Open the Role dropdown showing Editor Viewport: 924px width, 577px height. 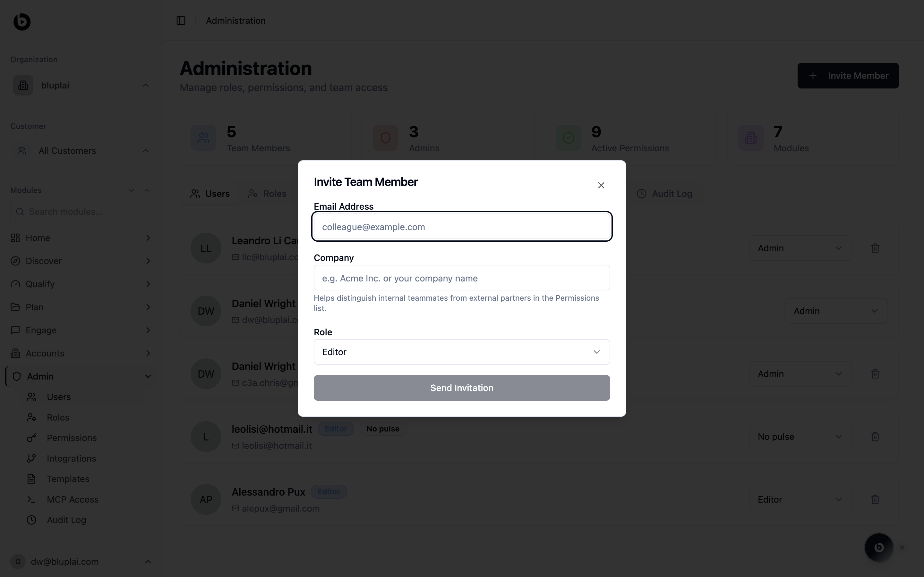(x=462, y=352)
